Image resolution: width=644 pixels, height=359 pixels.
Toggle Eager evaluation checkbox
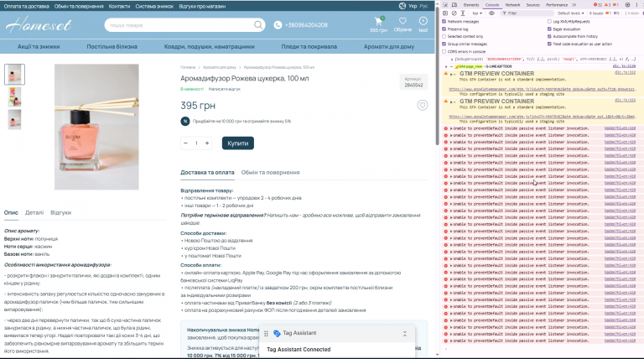[549, 29]
